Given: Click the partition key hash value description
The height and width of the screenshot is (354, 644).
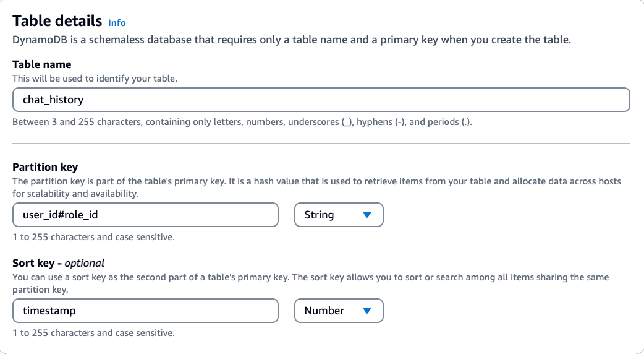Looking at the screenshot, I should tap(316, 187).
